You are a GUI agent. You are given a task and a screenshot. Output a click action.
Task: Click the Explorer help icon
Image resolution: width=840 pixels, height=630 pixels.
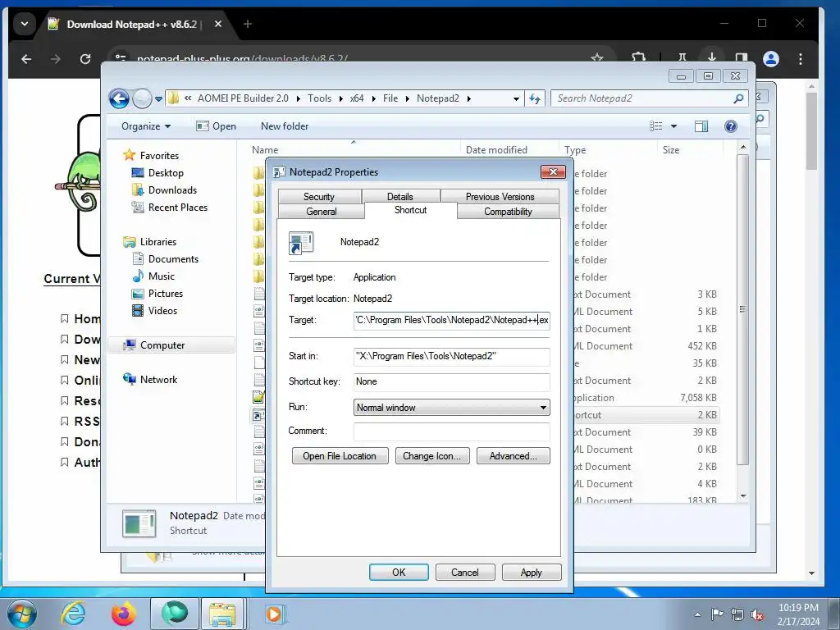[731, 126]
